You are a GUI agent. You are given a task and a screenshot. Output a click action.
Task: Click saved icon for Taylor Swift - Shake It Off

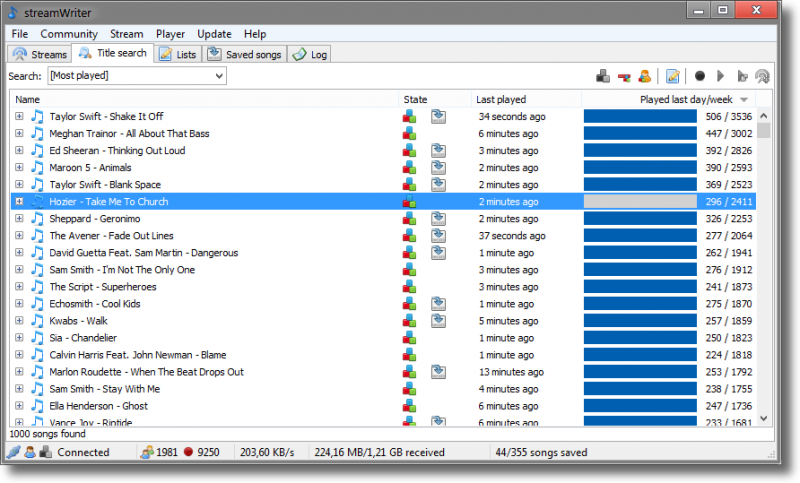(438, 117)
